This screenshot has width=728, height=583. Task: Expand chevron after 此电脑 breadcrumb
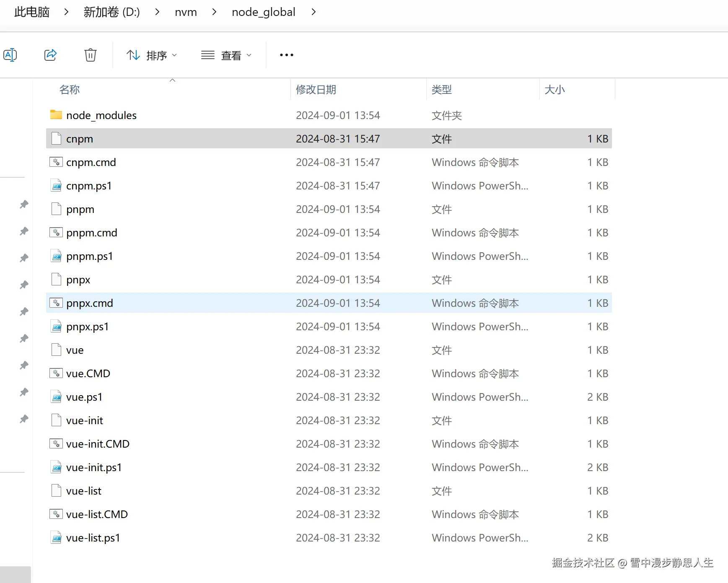click(x=66, y=12)
